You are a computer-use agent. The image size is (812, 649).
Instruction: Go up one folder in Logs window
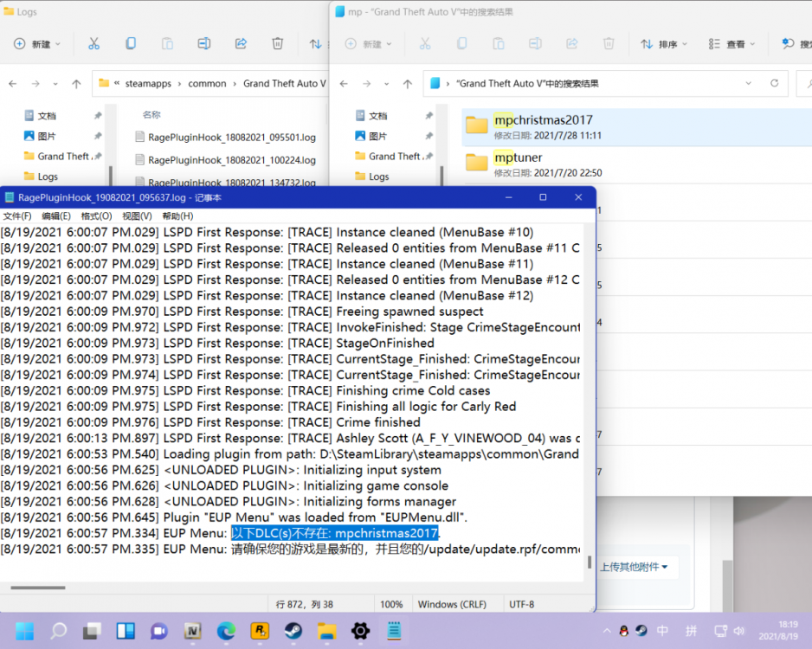click(x=76, y=83)
